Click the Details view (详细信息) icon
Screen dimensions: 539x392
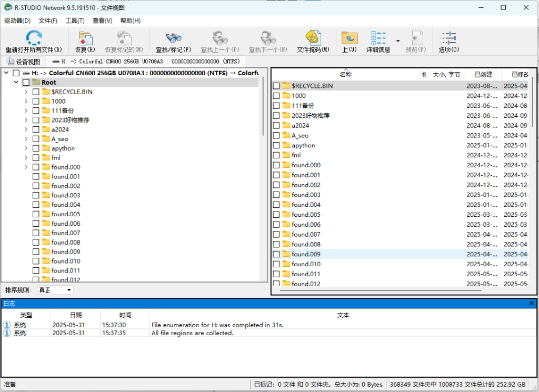click(x=378, y=38)
